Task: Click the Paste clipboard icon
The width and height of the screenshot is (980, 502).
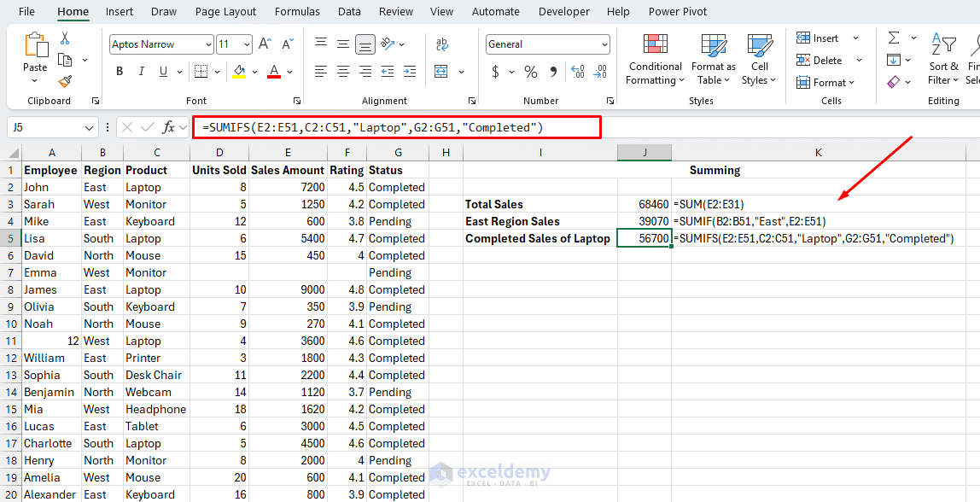Action: click(35, 45)
